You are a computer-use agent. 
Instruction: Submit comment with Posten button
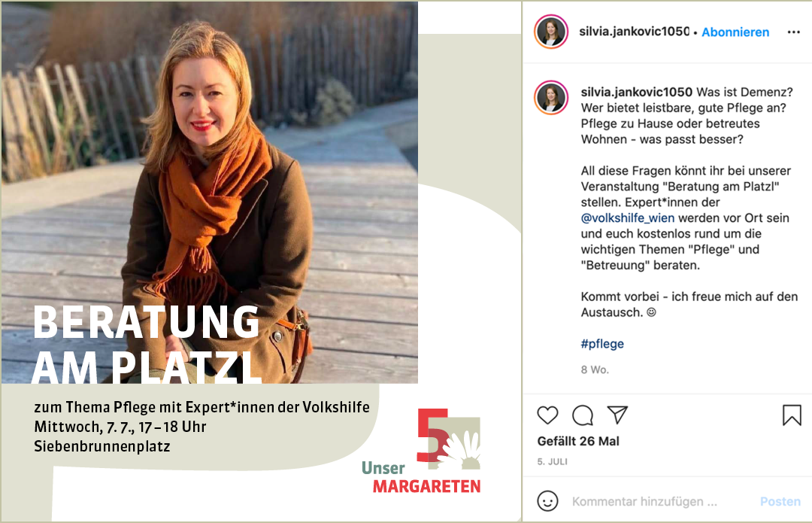(x=780, y=502)
